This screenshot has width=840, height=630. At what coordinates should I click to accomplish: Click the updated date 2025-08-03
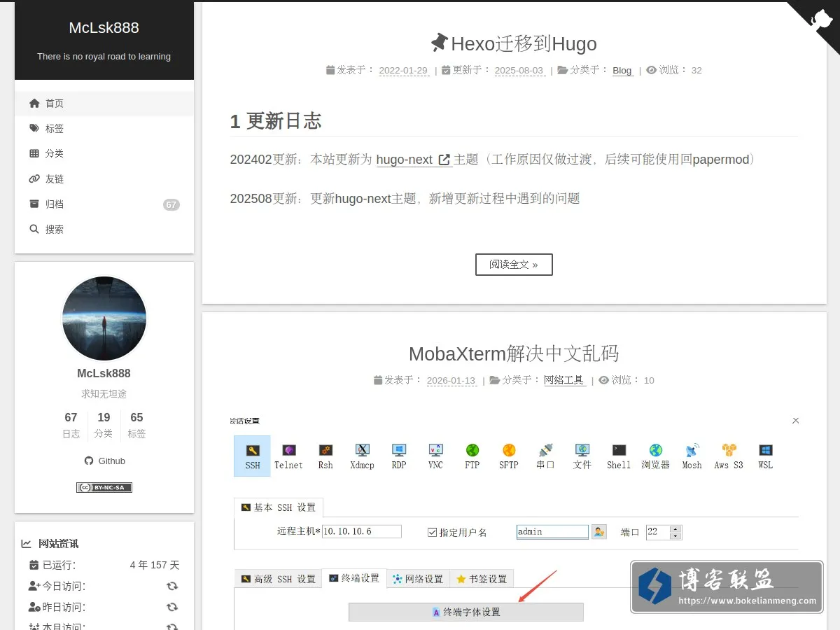(x=519, y=70)
